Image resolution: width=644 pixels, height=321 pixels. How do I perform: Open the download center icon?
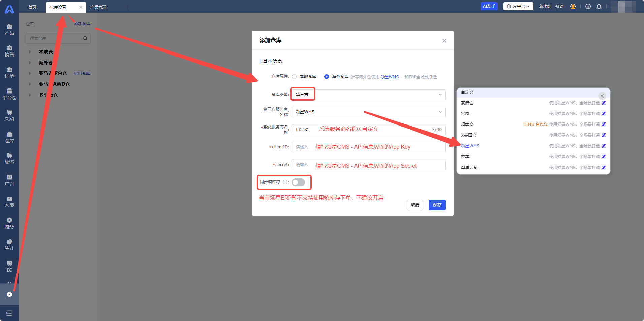588,7
